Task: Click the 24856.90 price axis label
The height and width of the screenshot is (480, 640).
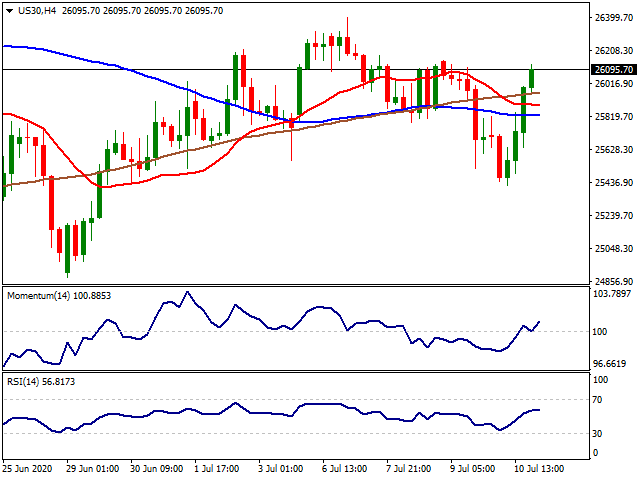Action: pos(613,281)
